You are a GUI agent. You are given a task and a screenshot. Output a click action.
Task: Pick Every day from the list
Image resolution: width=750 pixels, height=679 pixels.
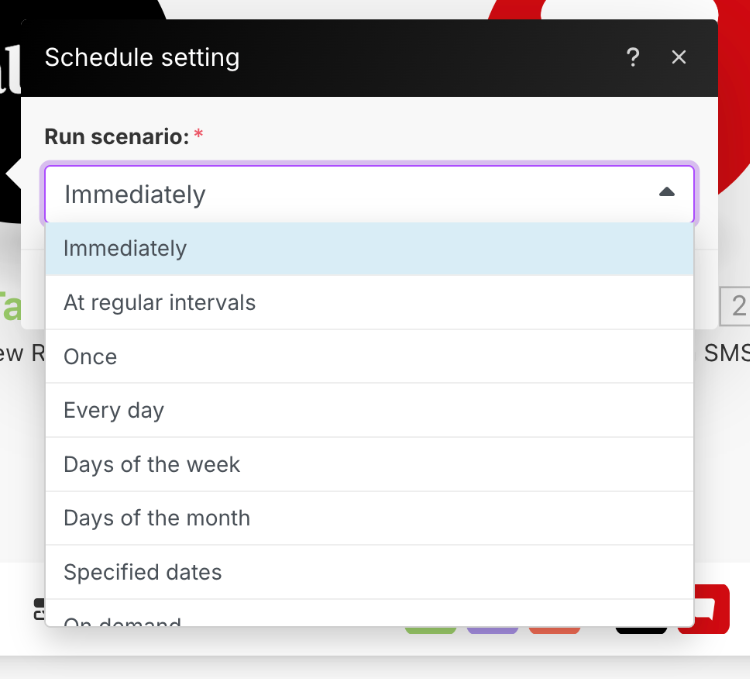pos(369,411)
